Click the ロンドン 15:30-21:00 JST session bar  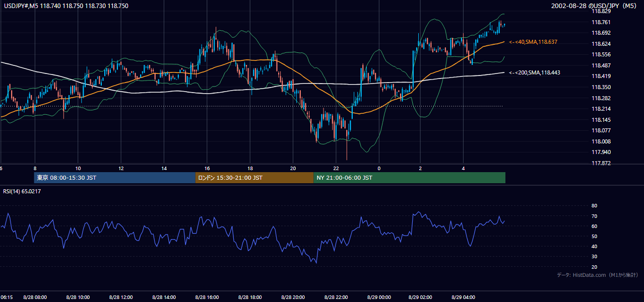[x=254, y=178]
